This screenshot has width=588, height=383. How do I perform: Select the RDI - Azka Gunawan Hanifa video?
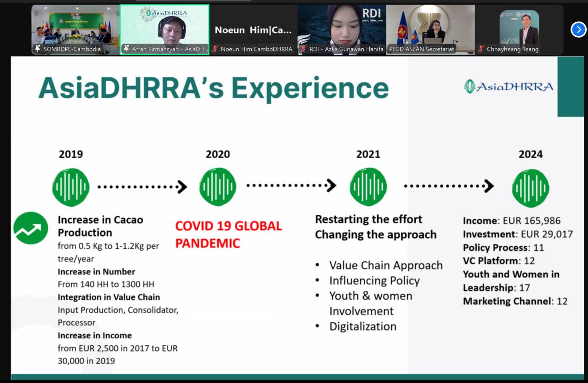point(342,30)
